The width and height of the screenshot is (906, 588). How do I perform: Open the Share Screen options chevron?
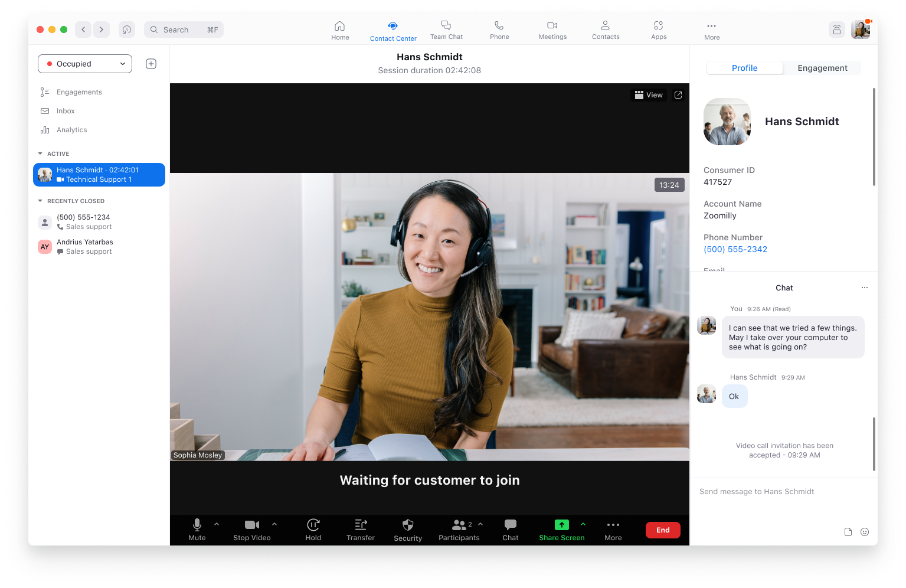[x=583, y=524]
